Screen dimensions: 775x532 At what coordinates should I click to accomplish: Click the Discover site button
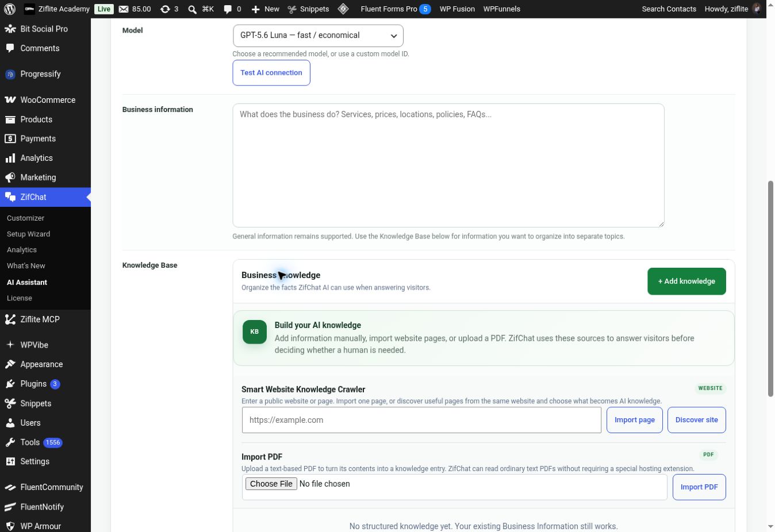coord(697,420)
